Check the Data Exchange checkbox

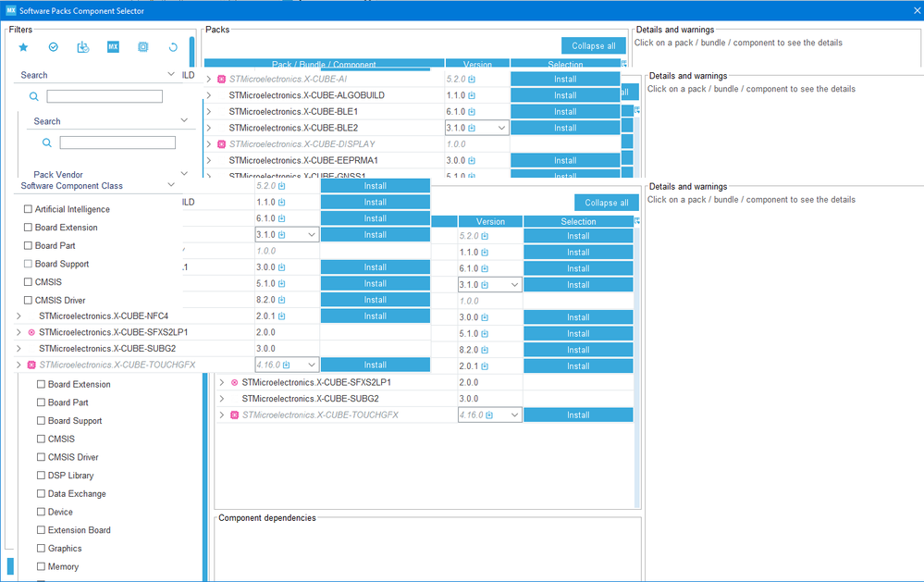click(41, 493)
